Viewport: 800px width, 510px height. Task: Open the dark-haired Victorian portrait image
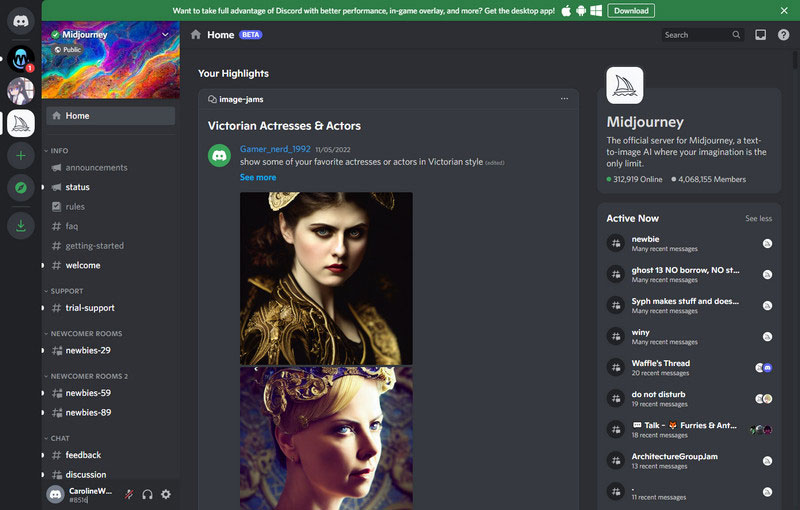pos(326,278)
